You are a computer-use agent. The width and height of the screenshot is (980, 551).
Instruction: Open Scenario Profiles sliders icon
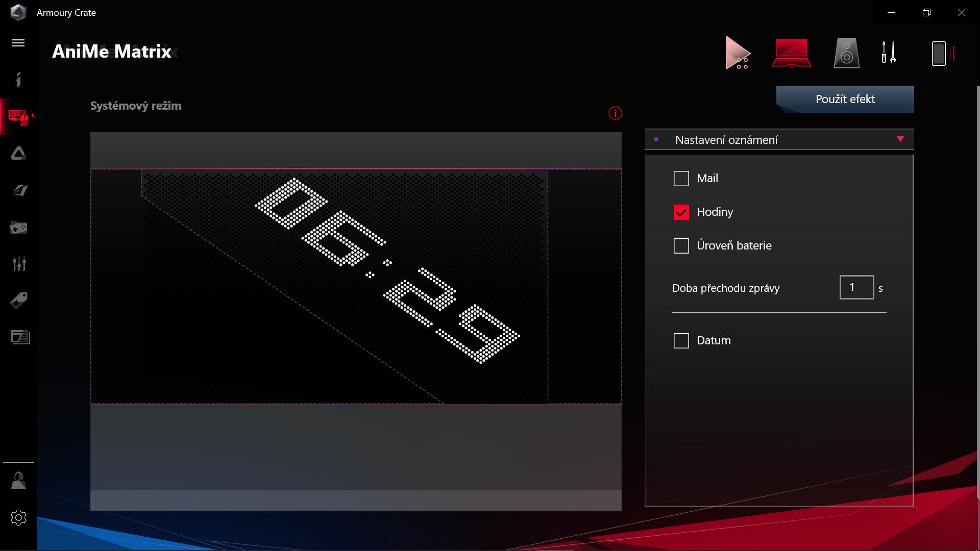19,264
